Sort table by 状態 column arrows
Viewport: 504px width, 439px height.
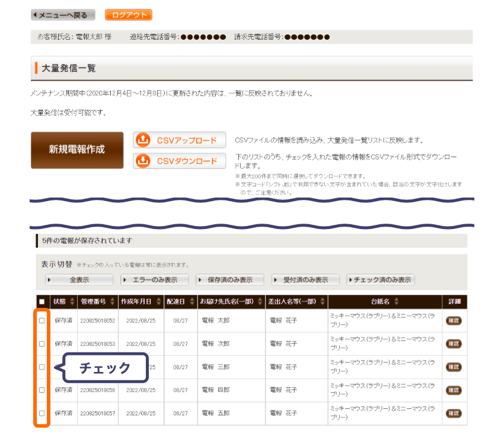coord(72,301)
